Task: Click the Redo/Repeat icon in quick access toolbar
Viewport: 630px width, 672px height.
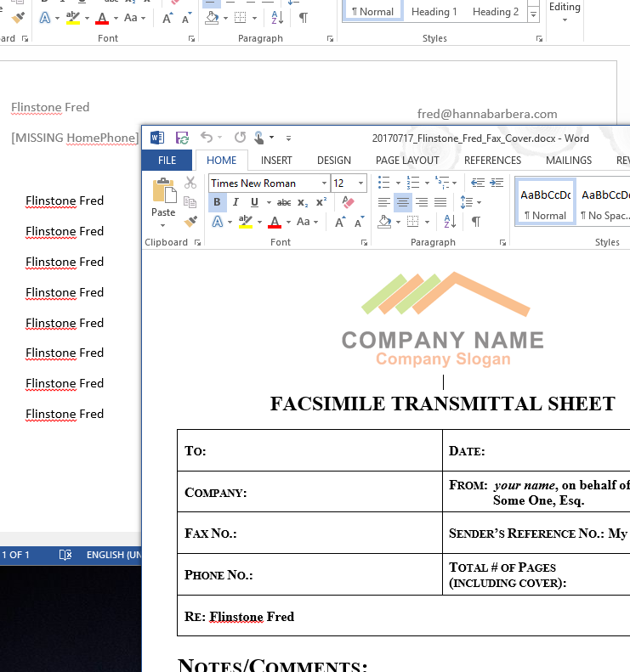Action: (240, 138)
